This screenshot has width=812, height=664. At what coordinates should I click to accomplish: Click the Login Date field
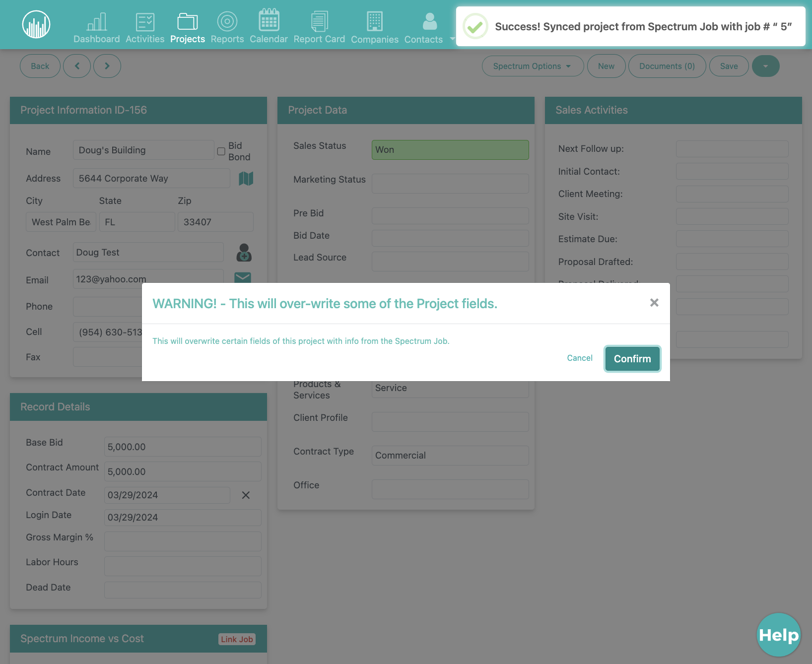[x=183, y=518]
